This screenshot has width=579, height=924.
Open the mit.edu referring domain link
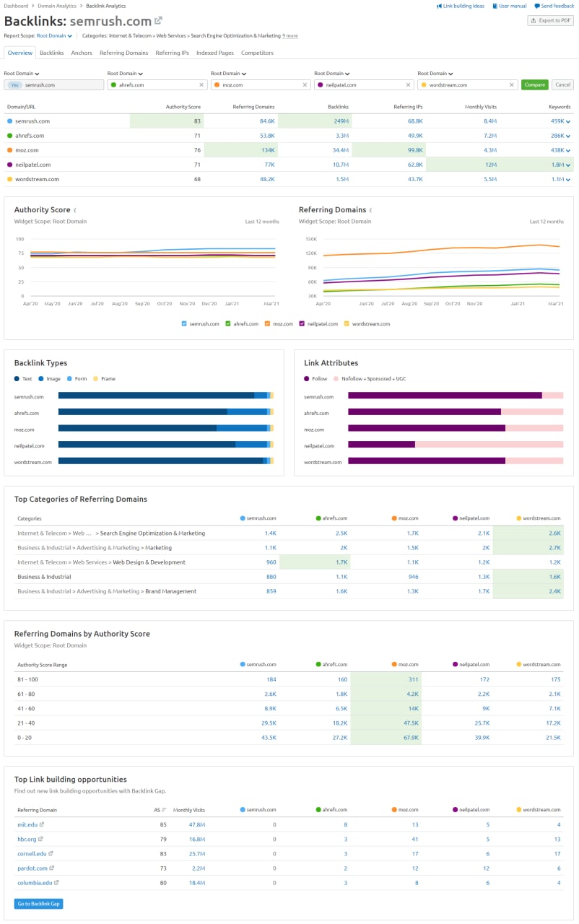pyautogui.click(x=27, y=824)
